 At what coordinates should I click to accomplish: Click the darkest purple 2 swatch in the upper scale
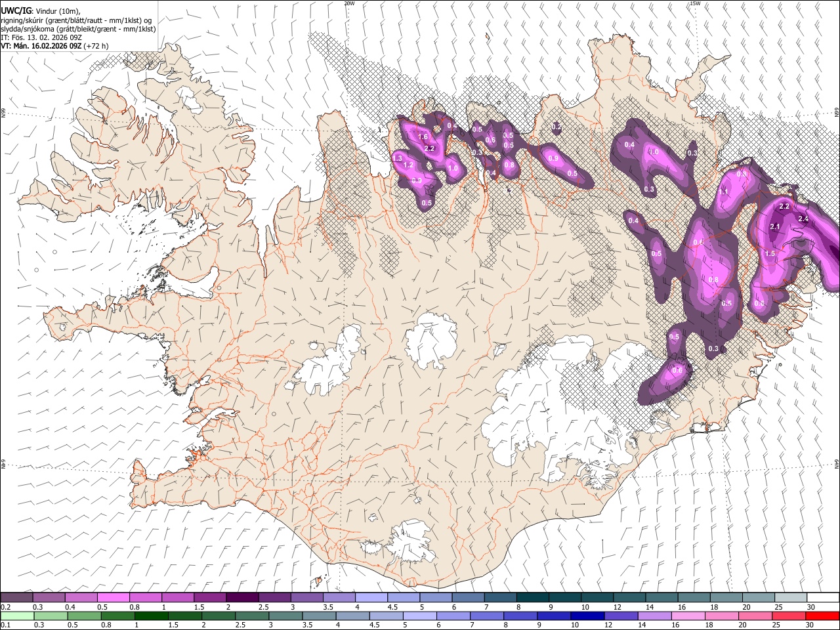(242, 598)
